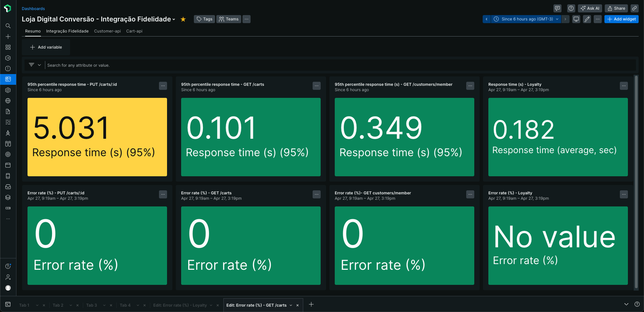Enable TV presentation mode with the monitor icon

[576, 19]
